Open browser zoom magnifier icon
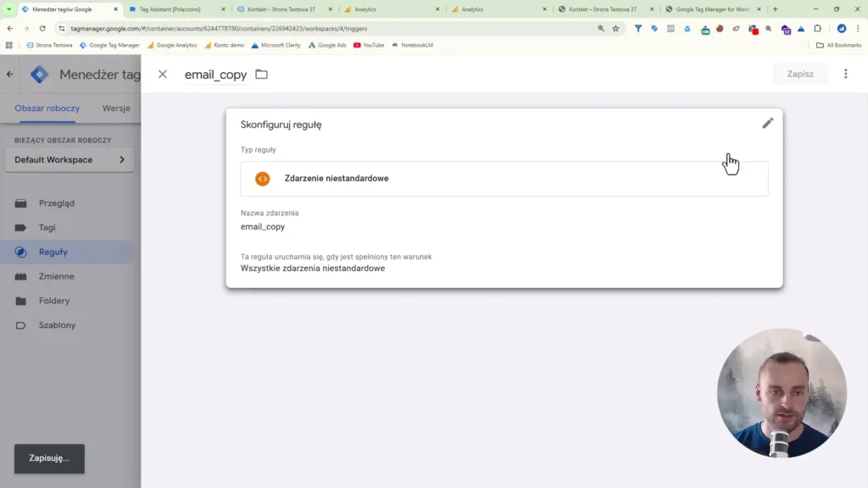The image size is (868, 488). [x=601, y=28]
